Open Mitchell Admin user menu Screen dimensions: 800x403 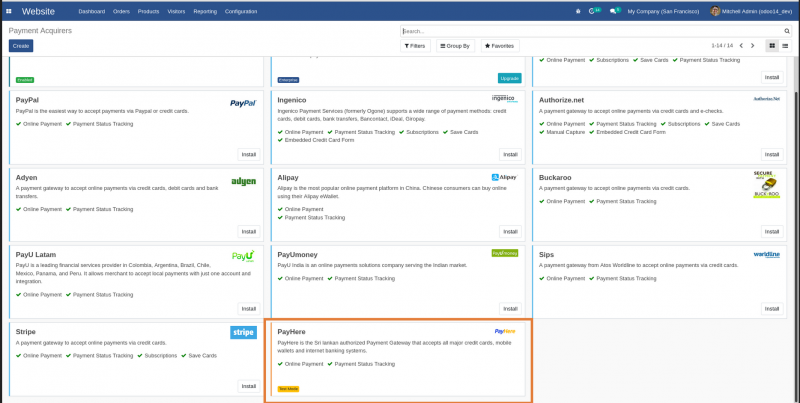(753, 11)
